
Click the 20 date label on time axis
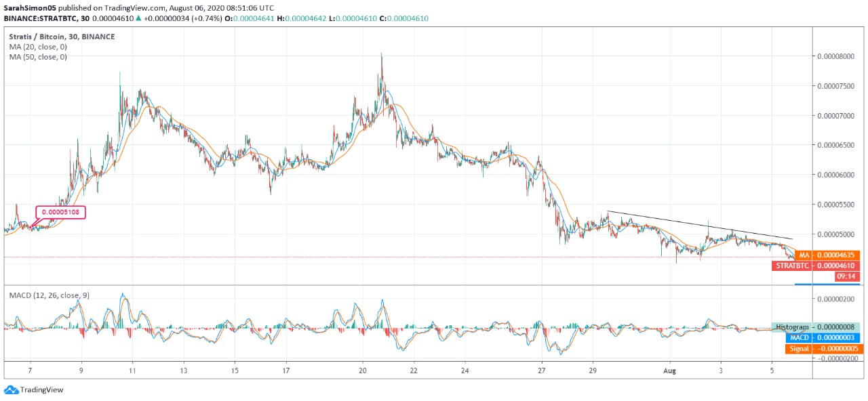363,371
